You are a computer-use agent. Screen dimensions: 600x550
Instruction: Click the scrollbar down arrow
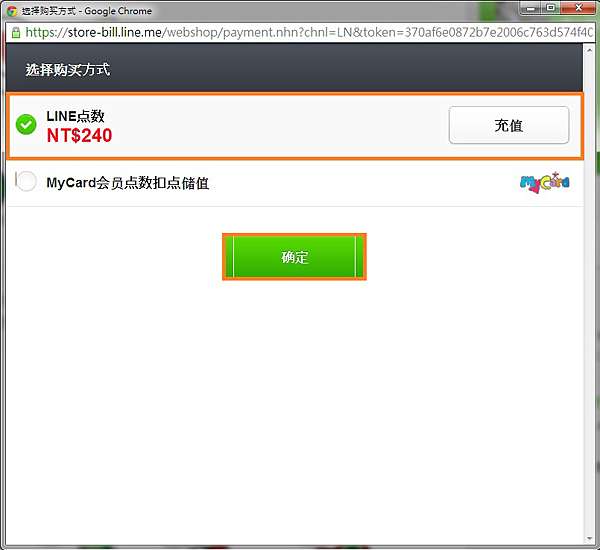point(589,539)
